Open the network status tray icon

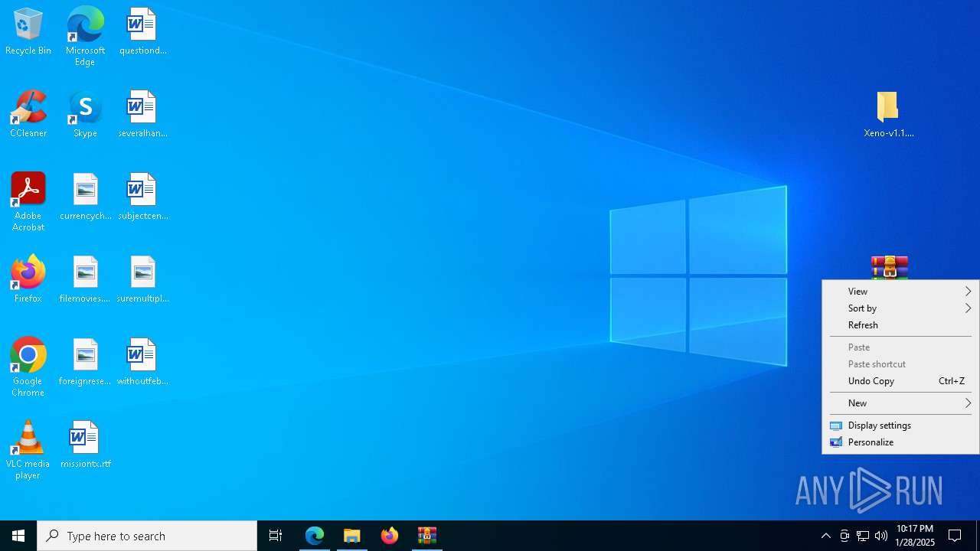pyautogui.click(x=863, y=536)
